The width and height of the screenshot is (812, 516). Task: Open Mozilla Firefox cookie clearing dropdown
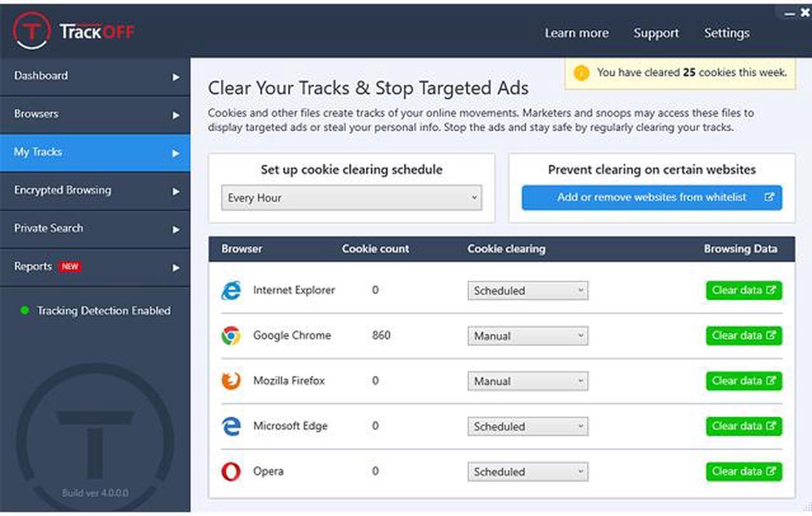coord(528,381)
